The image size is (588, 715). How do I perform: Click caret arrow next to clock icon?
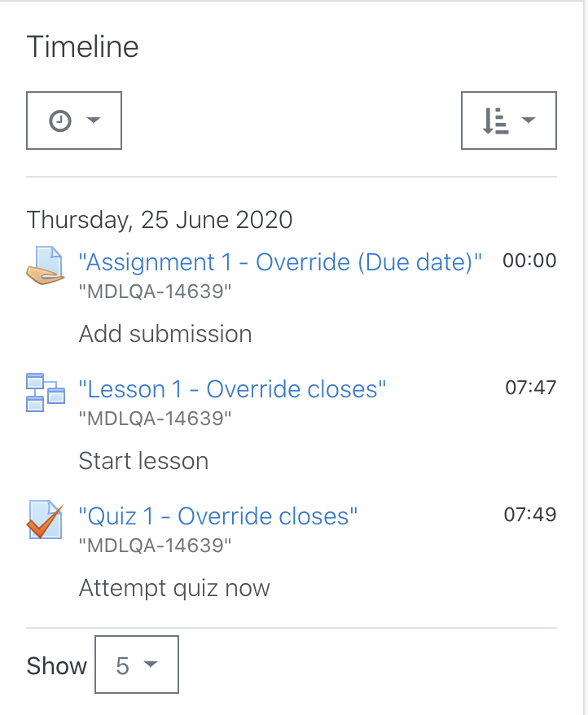(94, 121)
